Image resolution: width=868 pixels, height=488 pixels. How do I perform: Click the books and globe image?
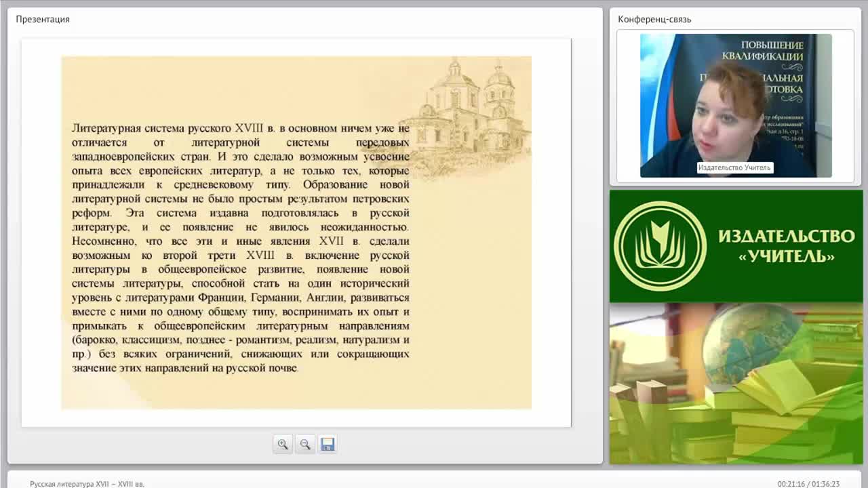click(736, 384)
